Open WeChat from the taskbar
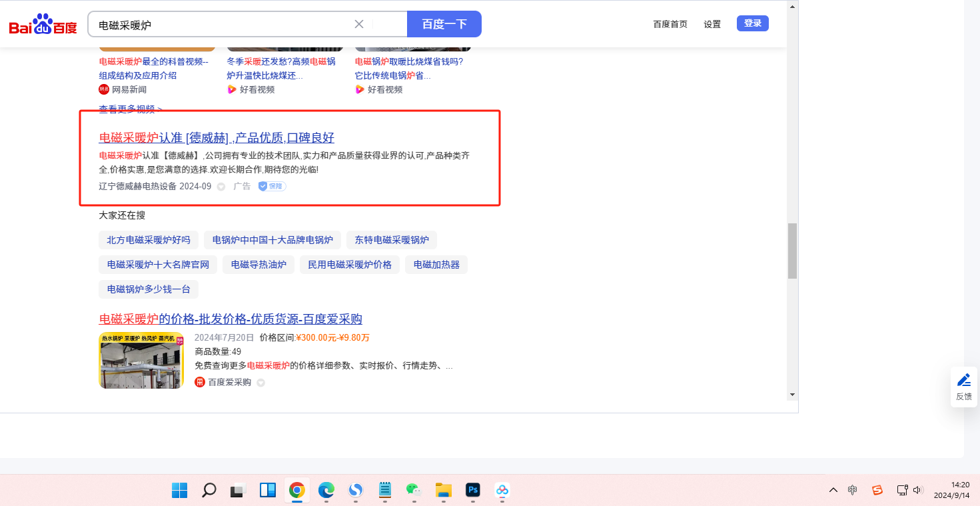980x506 pixels. click(414, 491)
